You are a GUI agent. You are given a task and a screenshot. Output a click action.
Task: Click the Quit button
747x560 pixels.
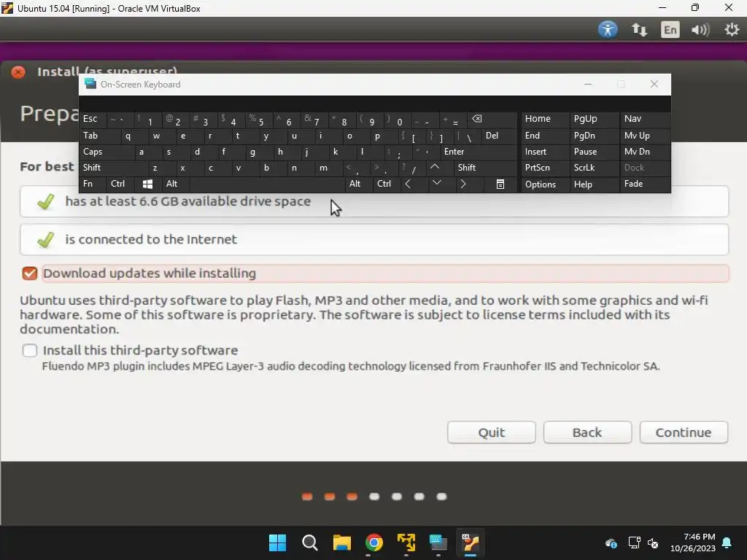[491, 432]
